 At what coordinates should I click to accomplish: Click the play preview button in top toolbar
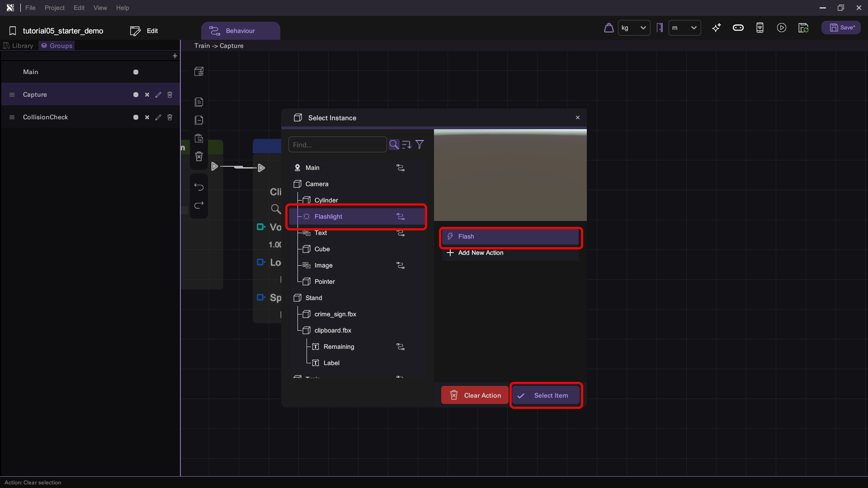coord(782,28)
